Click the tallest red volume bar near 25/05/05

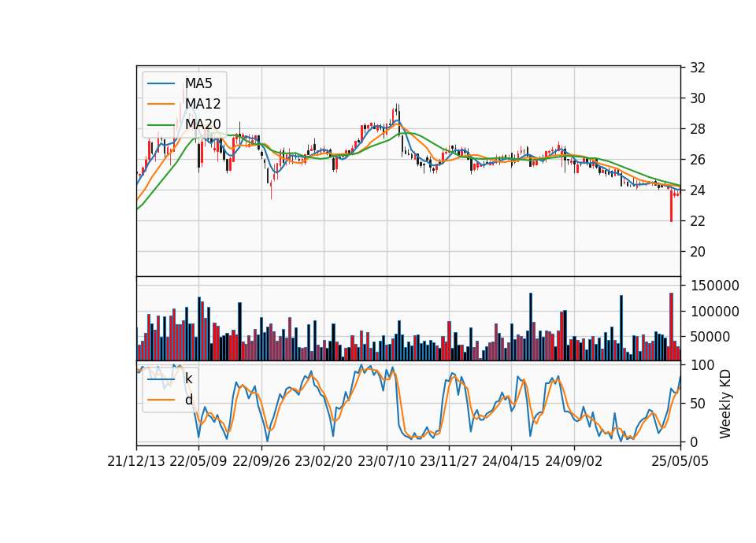tap(671, 327)
